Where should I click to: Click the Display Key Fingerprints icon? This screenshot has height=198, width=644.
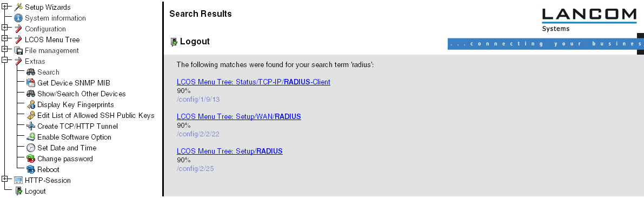coord(31,105)
